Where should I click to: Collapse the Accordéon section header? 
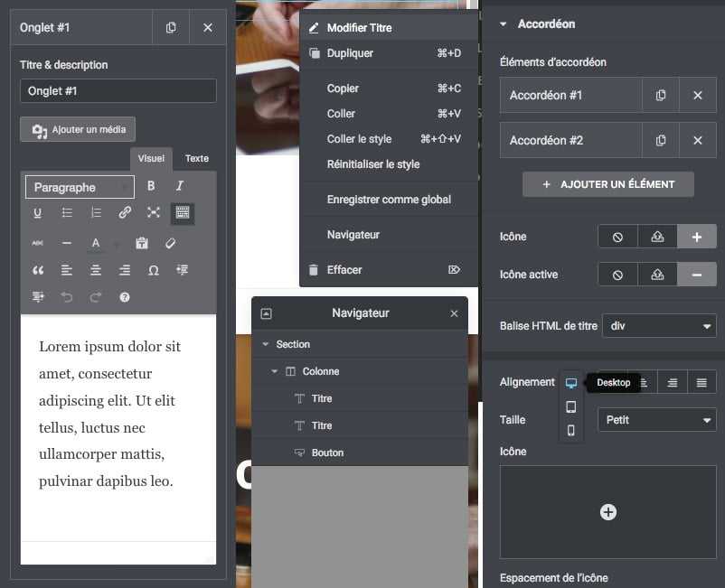point(503,24)
